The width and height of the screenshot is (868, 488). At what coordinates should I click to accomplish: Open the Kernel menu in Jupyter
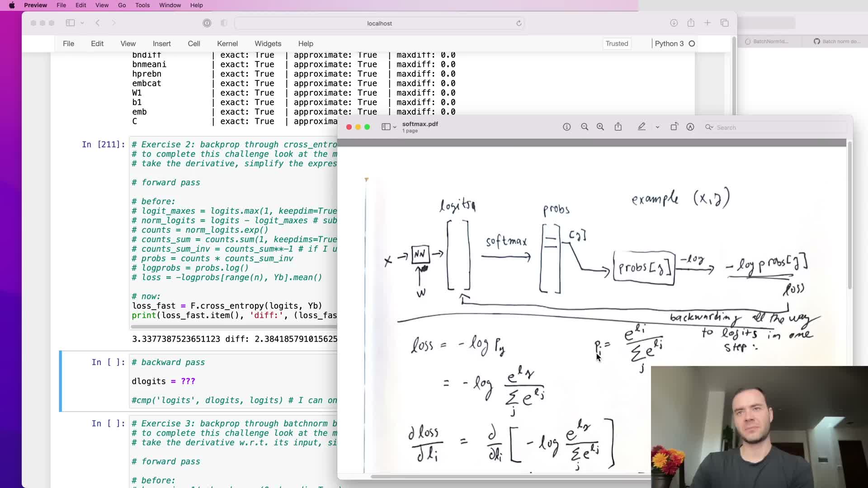pyautogui.click(x=227, y=44)
